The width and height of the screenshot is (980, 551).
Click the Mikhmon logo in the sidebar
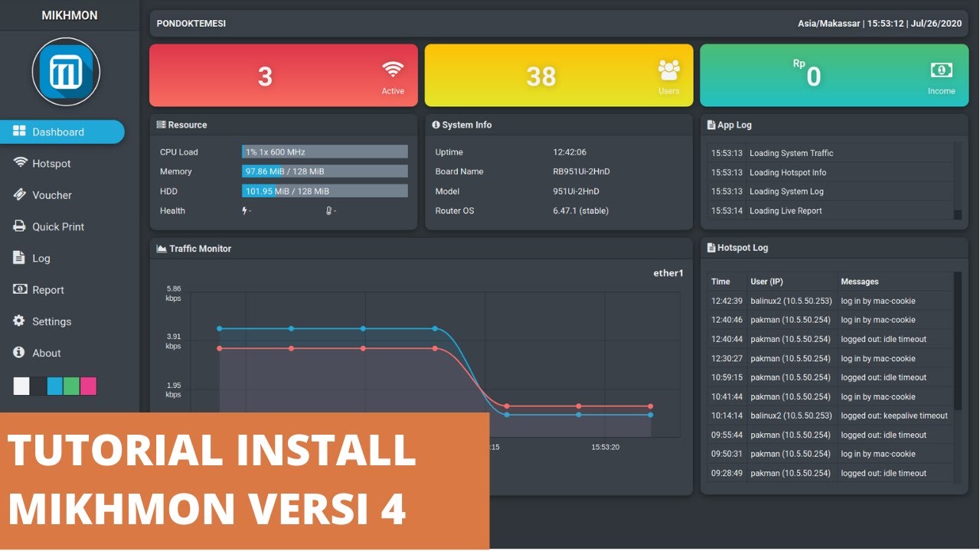(66, 72)
